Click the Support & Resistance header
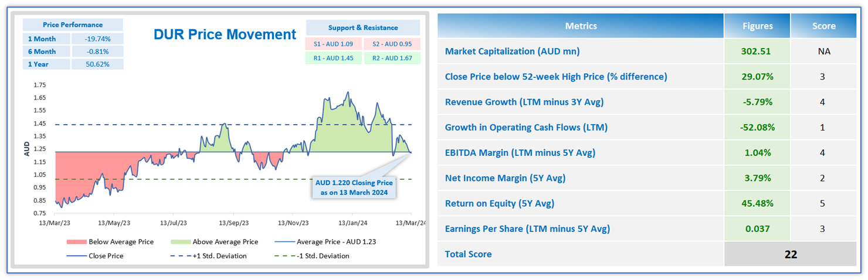Screen dimensions: 868x280 click(363, 28)
